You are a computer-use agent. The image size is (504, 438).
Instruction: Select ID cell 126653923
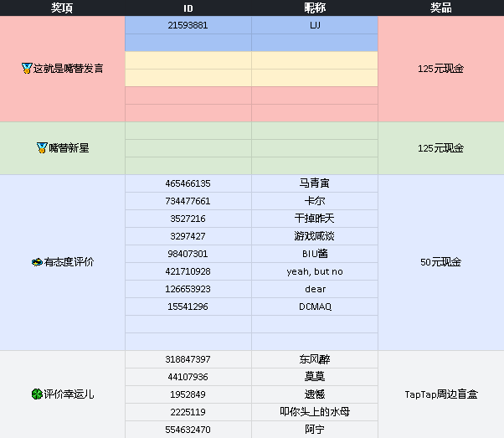coord(188,289)
